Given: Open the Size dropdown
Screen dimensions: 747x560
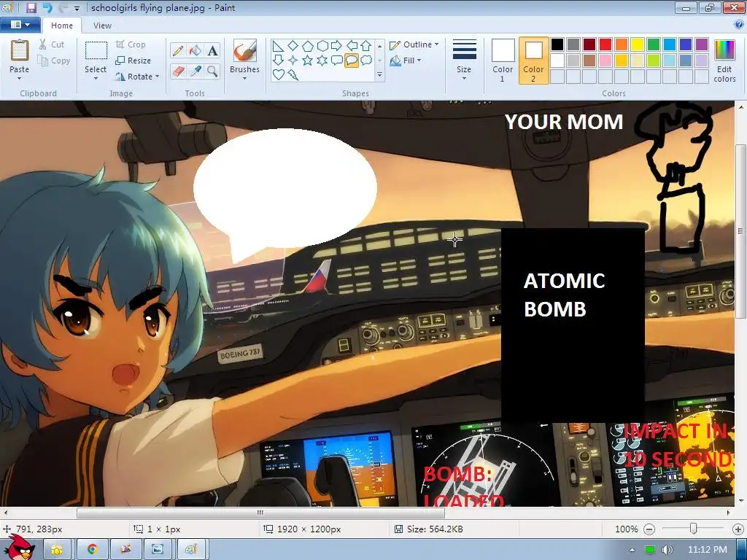Looking at the screenshot, I should click(x=464, y=60).
